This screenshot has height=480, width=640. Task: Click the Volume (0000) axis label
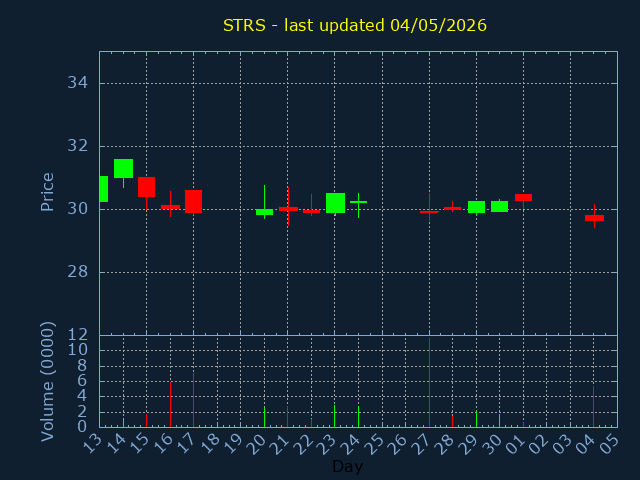click(x=47, y=381)
